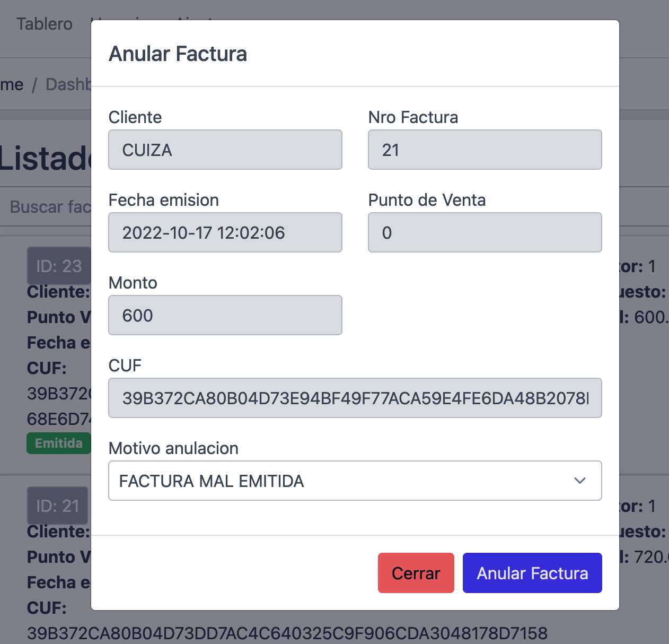Click the Anular Factura dialog title

pos(178,54)
